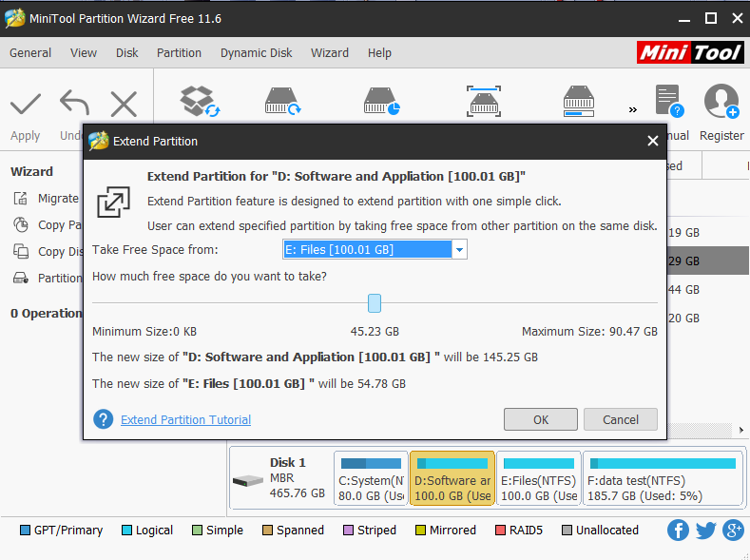This screenshot has width=750, height=560.
Task: Open the Extend Partition Tutorial link
Action: [185, 419]
